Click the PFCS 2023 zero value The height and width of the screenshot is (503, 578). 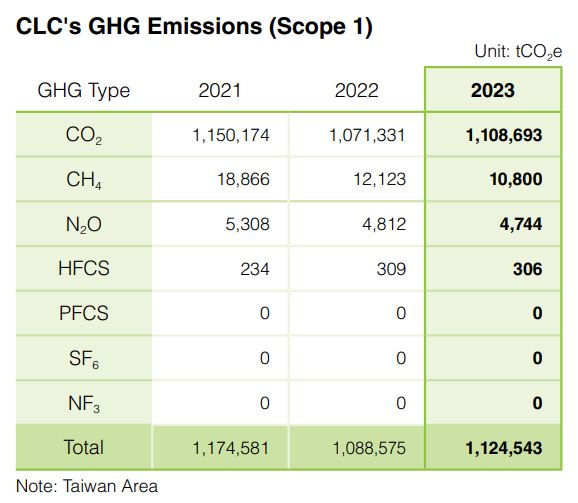coord(537,313)
